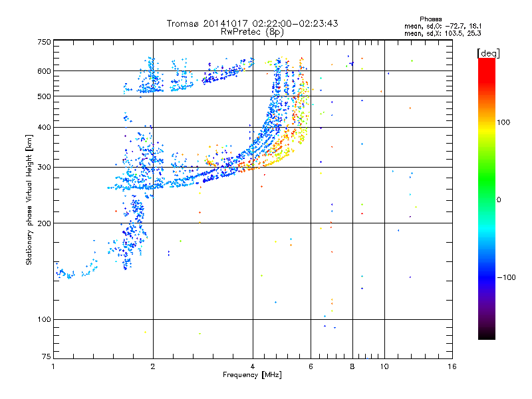Click the y-axis tick label "600"
Image resolution: width=532 pixels, height=399 pixels.
pos(45,71)
